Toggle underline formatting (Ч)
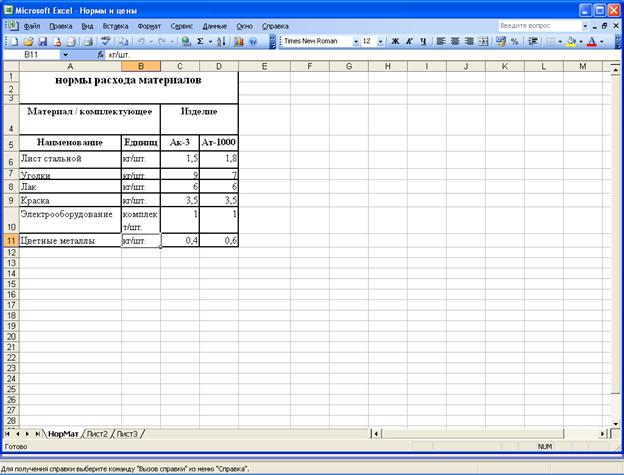 tap(423, 41)
